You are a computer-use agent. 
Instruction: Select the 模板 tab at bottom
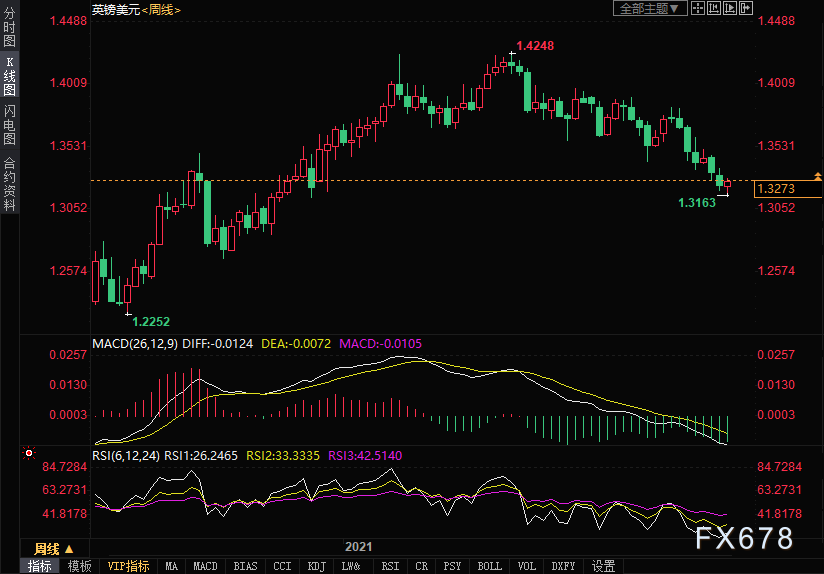pos(80,566)
